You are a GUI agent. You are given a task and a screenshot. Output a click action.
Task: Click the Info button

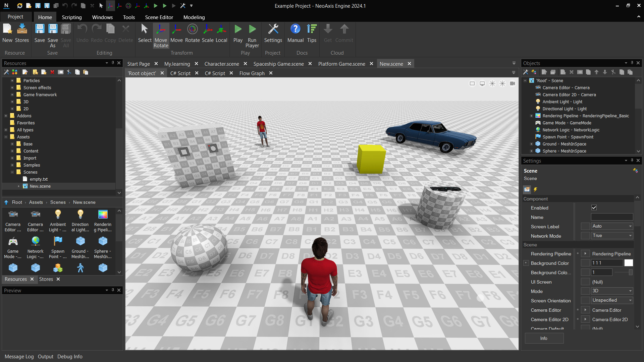tap(544, 338)
